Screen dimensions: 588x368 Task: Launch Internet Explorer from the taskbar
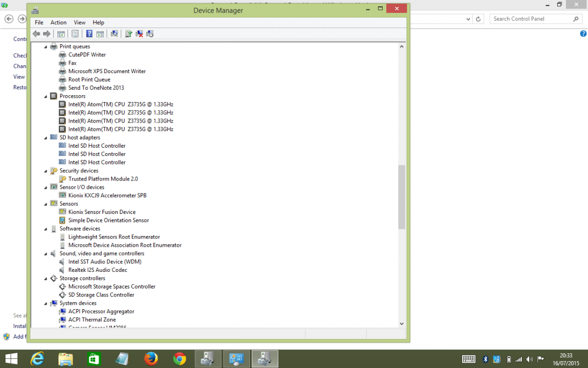[x=37, y=359]
